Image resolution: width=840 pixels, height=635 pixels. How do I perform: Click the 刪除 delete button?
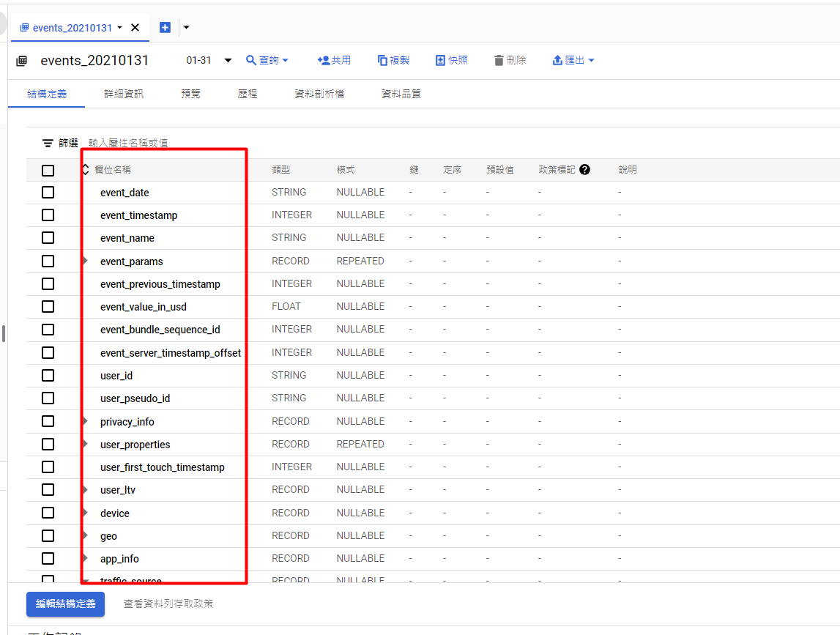pos(510,61)
